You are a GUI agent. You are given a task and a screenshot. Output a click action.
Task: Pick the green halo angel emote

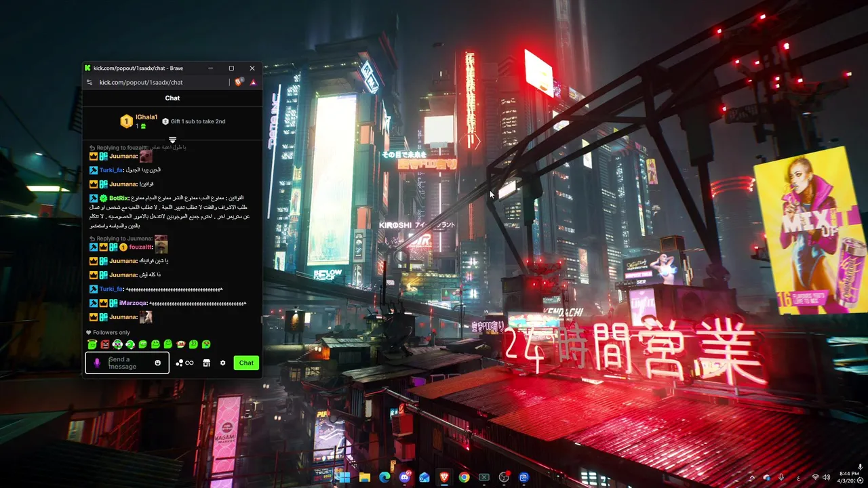92,344
